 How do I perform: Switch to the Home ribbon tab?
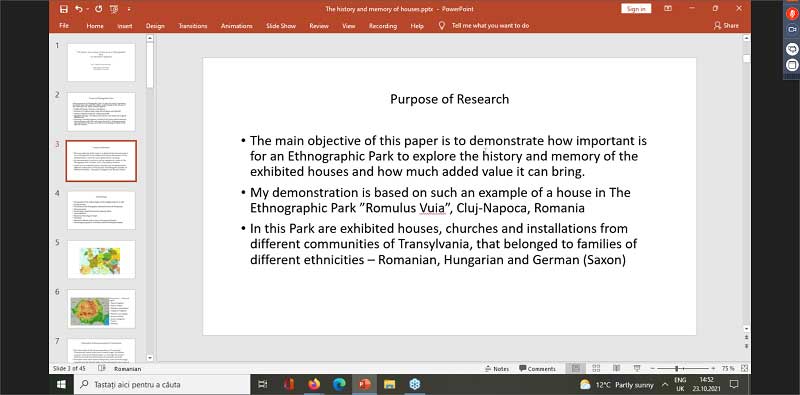coord(95,26)
